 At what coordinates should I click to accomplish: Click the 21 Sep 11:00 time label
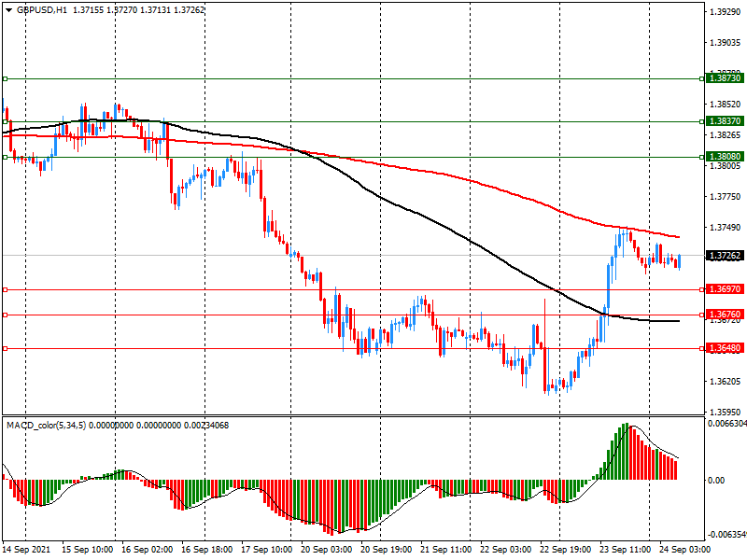tap(446, 550)
